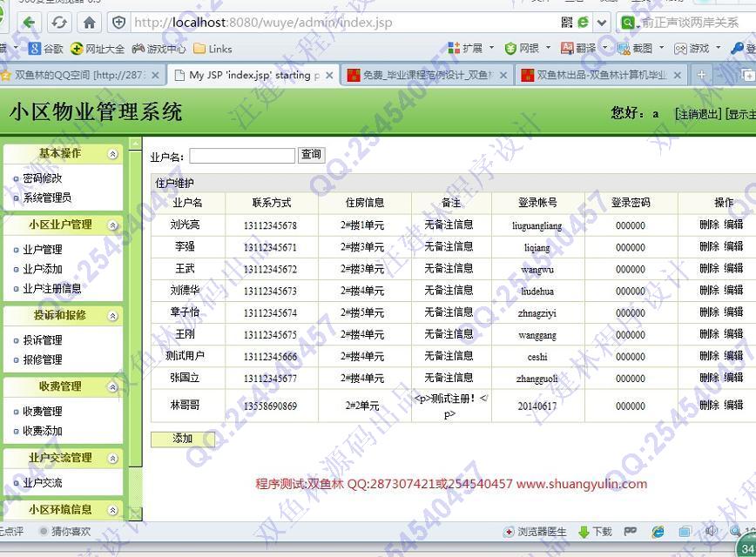The height and width of the screenshot is (557, 756).
Task: Delete the 李强 row
Action: [709, 246]
